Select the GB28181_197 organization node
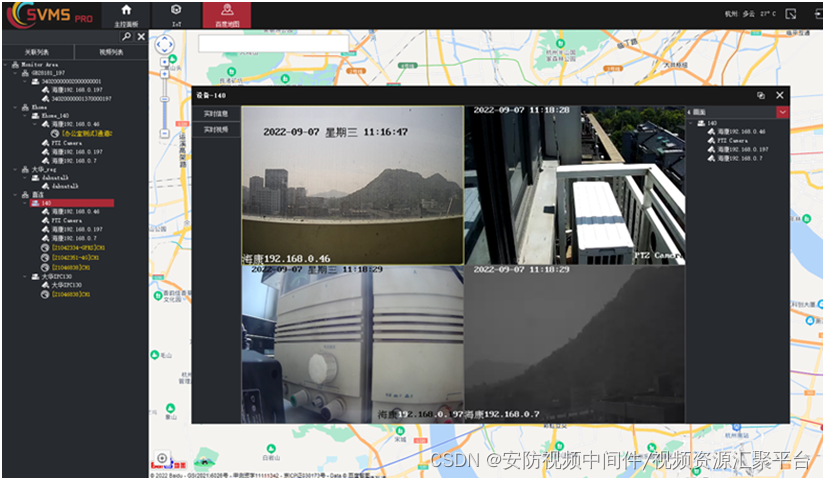 click(x=48, y=73)
